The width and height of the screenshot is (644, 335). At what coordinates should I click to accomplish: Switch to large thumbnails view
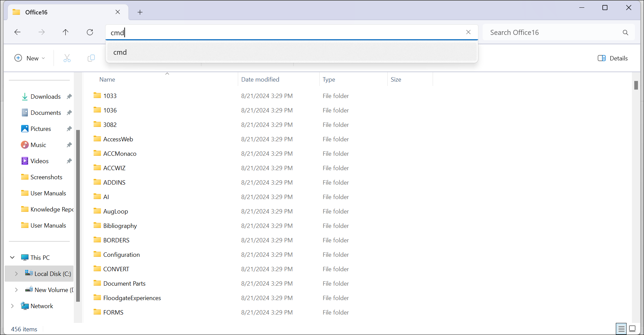pos(632,329)
